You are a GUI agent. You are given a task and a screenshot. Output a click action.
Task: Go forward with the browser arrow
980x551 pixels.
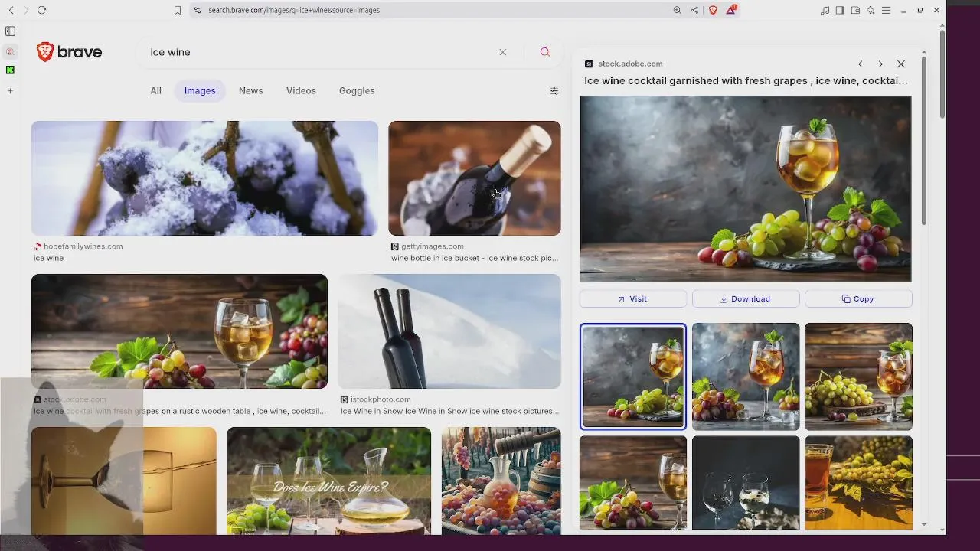tap(26, 10)
